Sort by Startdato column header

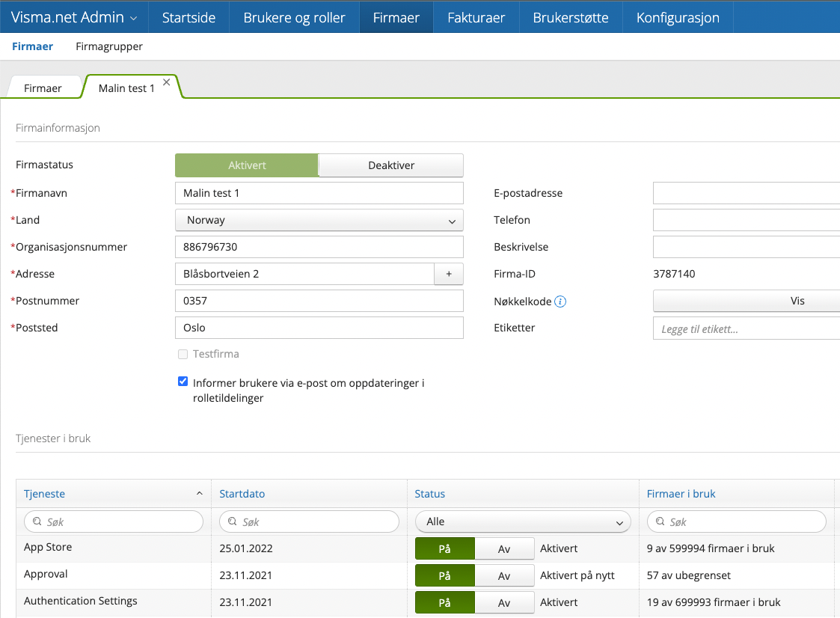point(242,494)
